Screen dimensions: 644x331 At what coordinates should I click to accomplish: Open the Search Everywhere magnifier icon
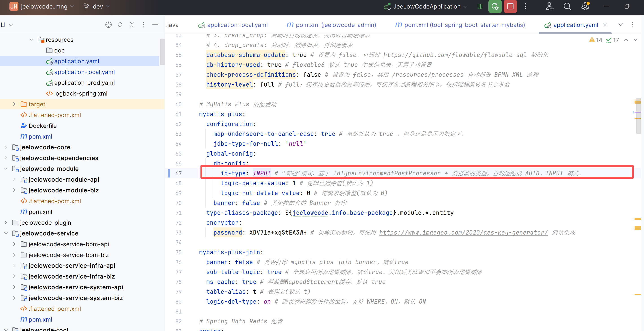click(567, 7)
